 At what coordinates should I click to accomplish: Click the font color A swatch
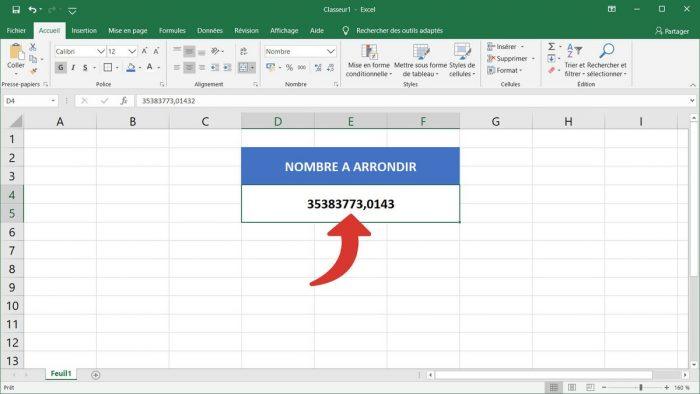point(150,67)
